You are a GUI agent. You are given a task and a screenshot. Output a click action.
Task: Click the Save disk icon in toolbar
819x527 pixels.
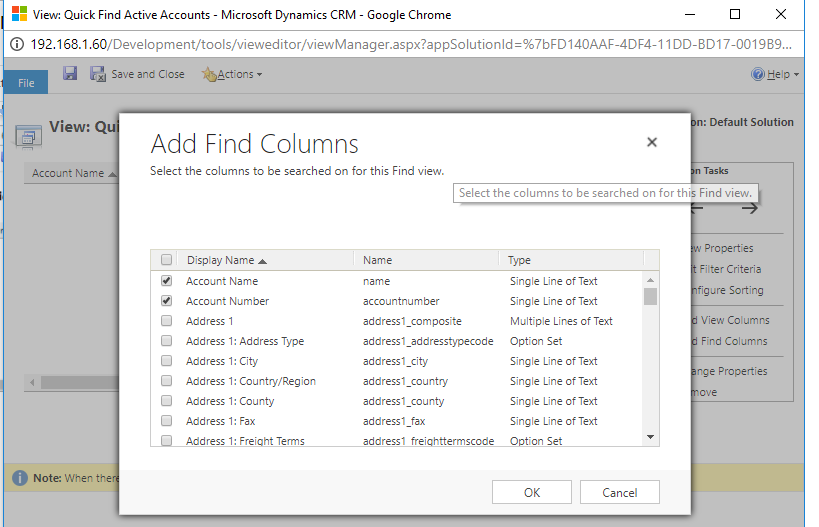[x=70, y=74]
